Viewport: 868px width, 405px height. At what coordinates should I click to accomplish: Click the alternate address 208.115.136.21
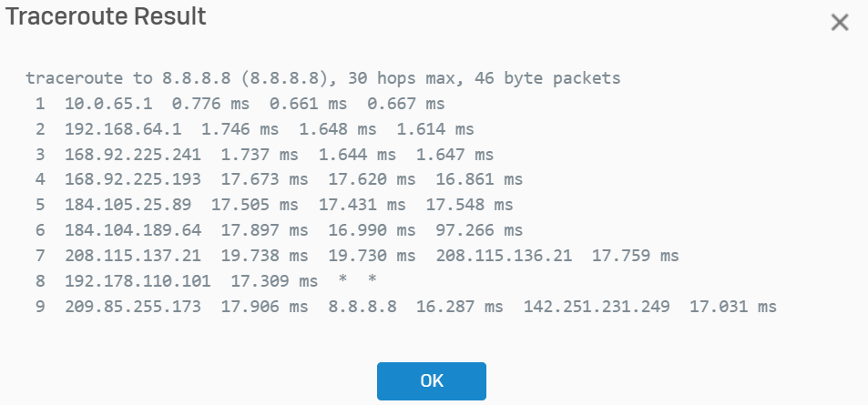pos(504,256)
